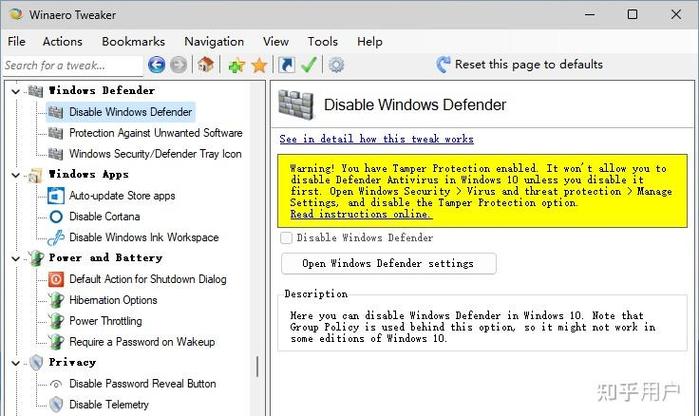Click the Power Throttling plug icon
This screenshot has width=699, height=416.
(56, 321)
